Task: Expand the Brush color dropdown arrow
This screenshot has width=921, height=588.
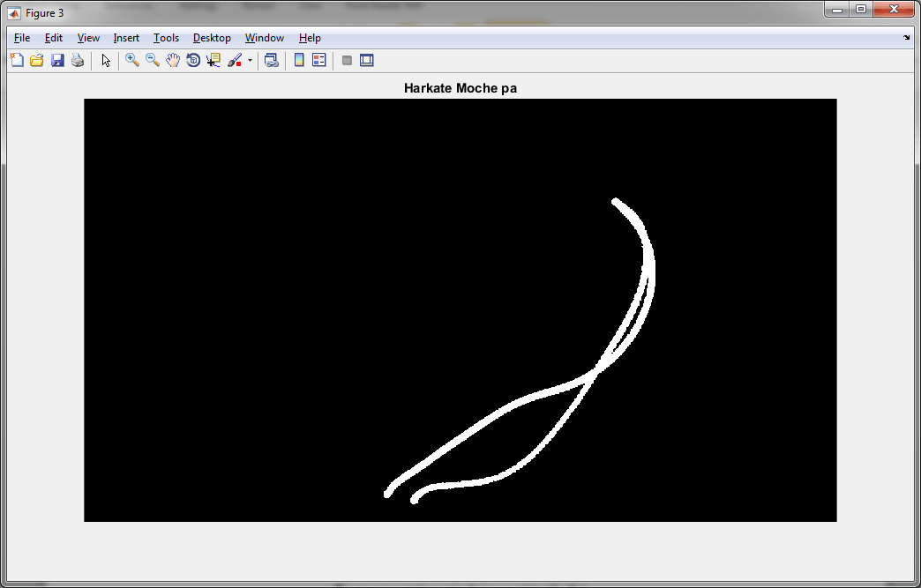Action: click(x=250, y=61)
